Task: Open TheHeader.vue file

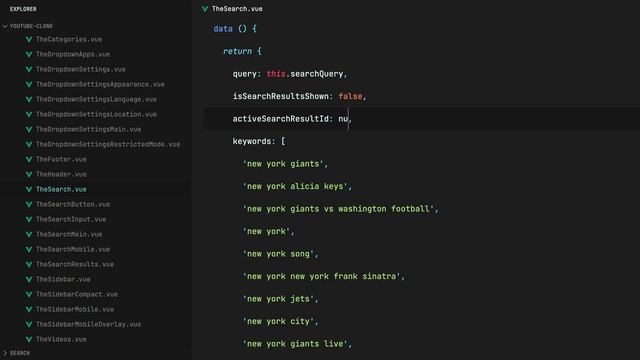Action: click(x=61, y=174)
